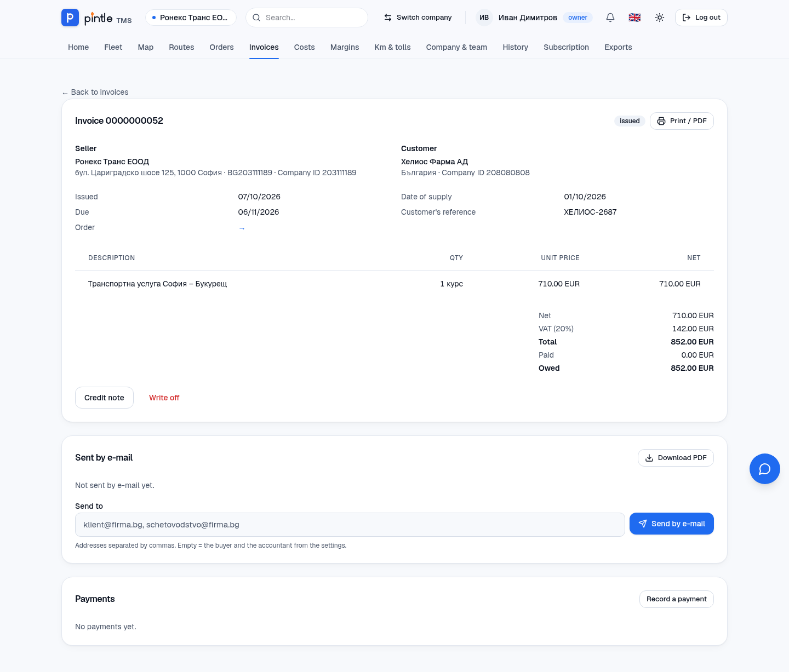Open the Ронекс Транс company selector

[x=191, y=18]
